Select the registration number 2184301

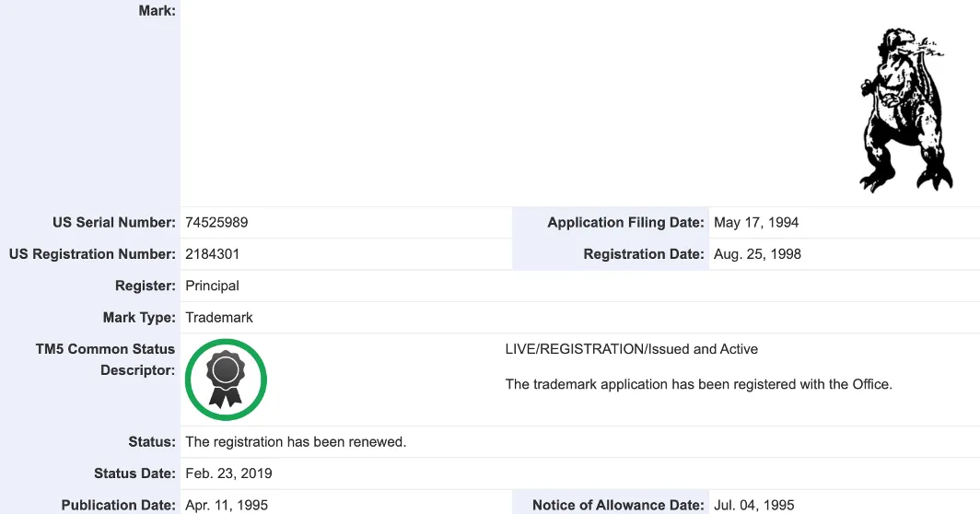point(212,254)
